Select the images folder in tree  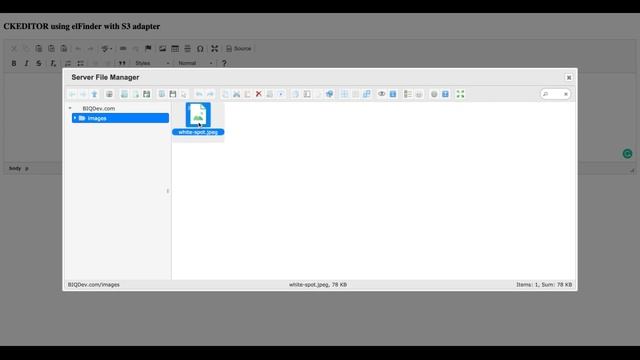[120, 118]
